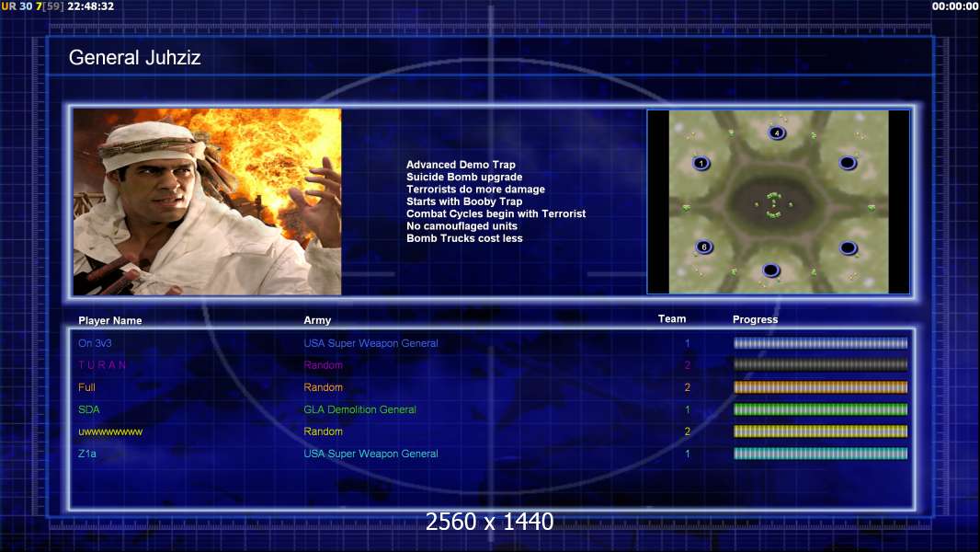Select player name SDA
This screenshot has height=552, width=980.
(x=89, y=409)
